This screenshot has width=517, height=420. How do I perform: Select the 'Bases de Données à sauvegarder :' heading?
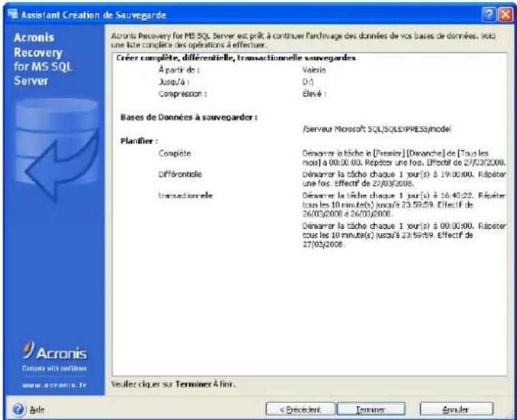(x=189, y=117)
